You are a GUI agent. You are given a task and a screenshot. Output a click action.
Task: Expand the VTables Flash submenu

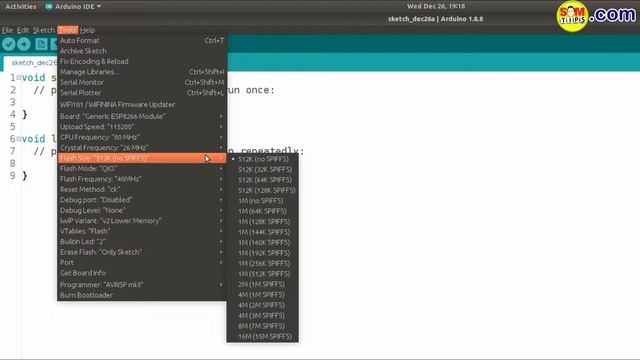pyautogui.click(x=142, y=231)
